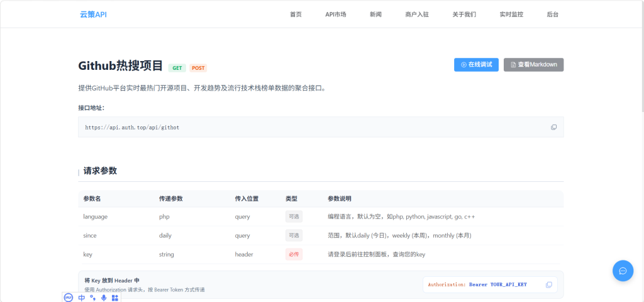
Task: Click the Github热搜项目 page title
Action: (121, 65)
